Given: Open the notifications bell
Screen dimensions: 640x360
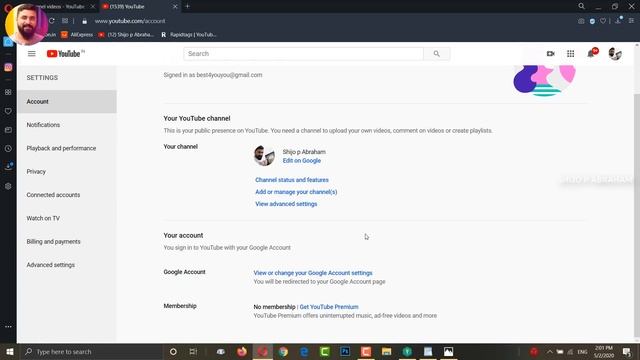Looking at the screenshot, I should 591,53.
